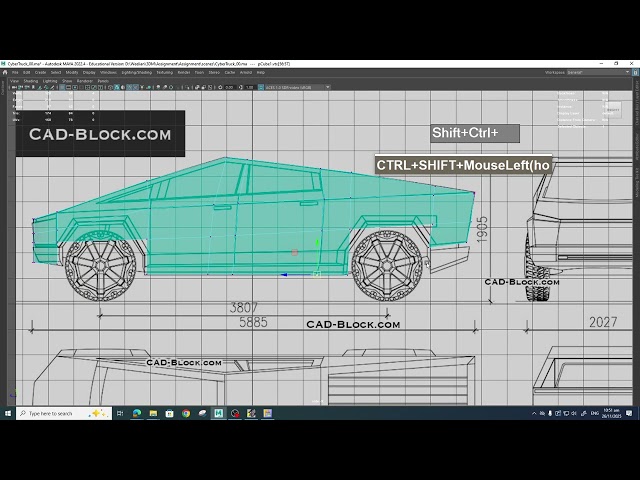Open the taskbar clock and date
Screen dimensions: 640x480
612,413
